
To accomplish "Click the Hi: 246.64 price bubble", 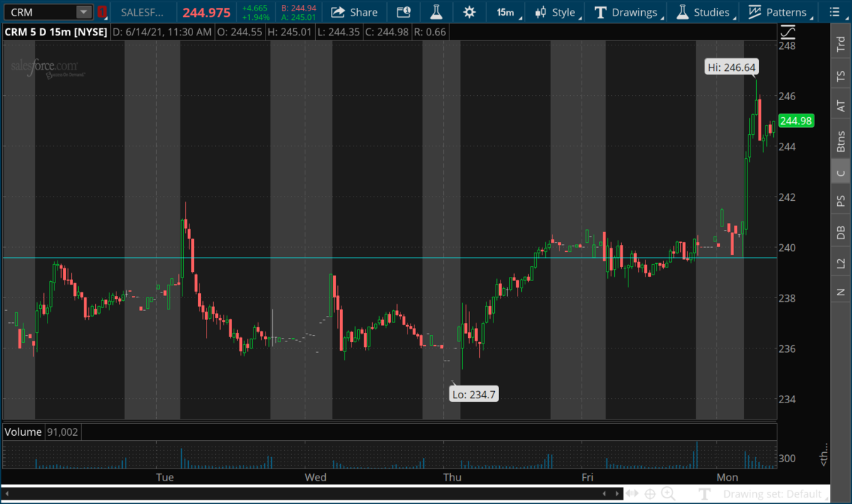I will (x=733, y=67).
